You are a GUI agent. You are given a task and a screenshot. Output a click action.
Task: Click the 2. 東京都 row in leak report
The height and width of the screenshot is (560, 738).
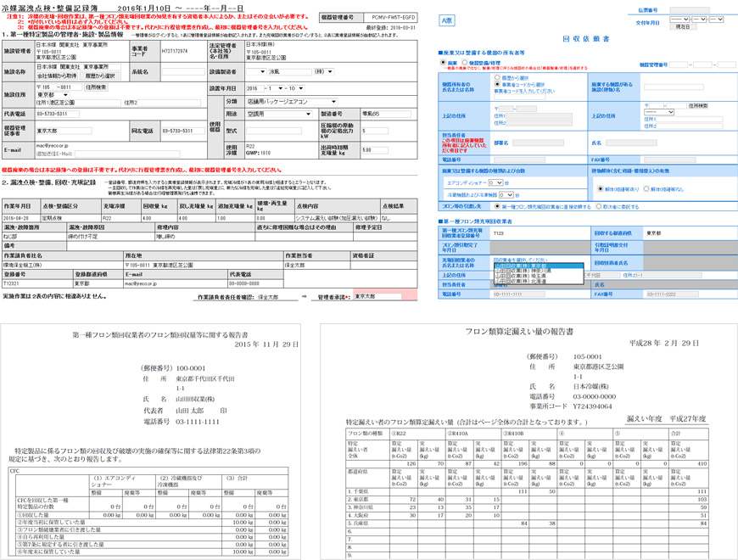click(x=527, y=499)
